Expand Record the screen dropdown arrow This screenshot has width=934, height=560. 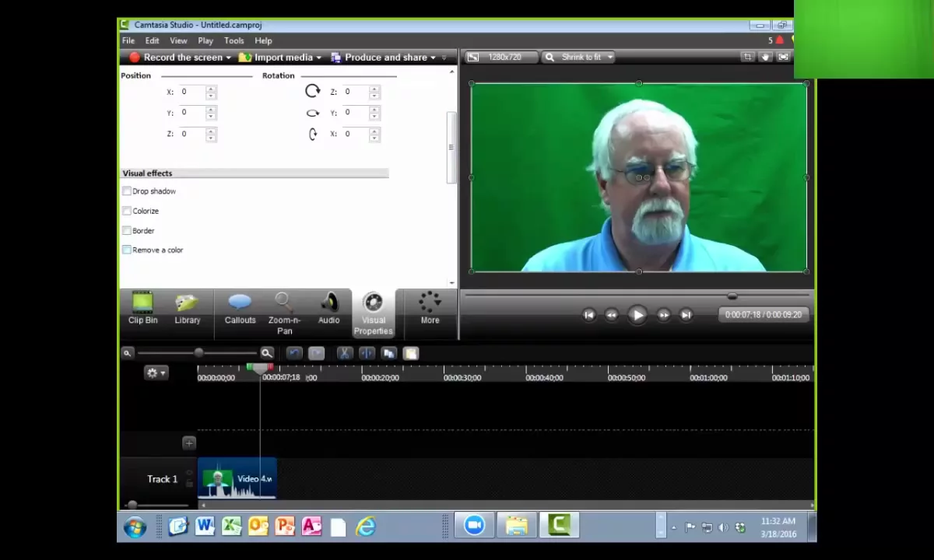pyautogui.click(x=228, y=58)
